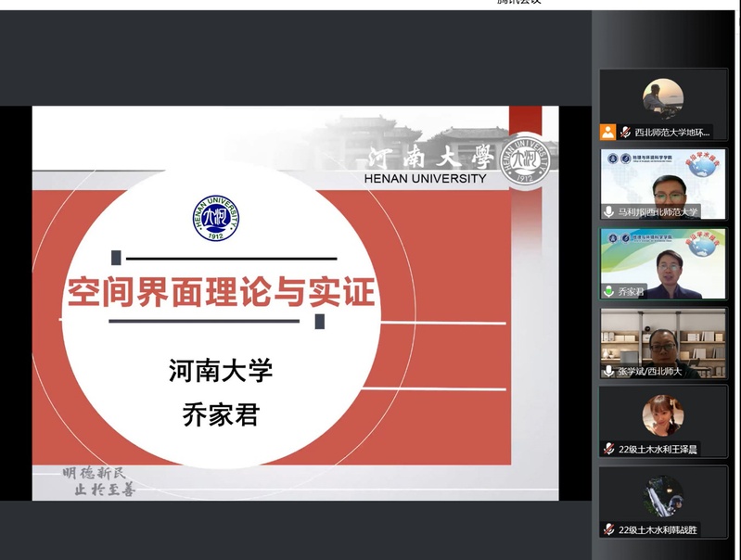
Task: Select the speaker 乔家君's video thumbnail
Action: tap(663, 263)
